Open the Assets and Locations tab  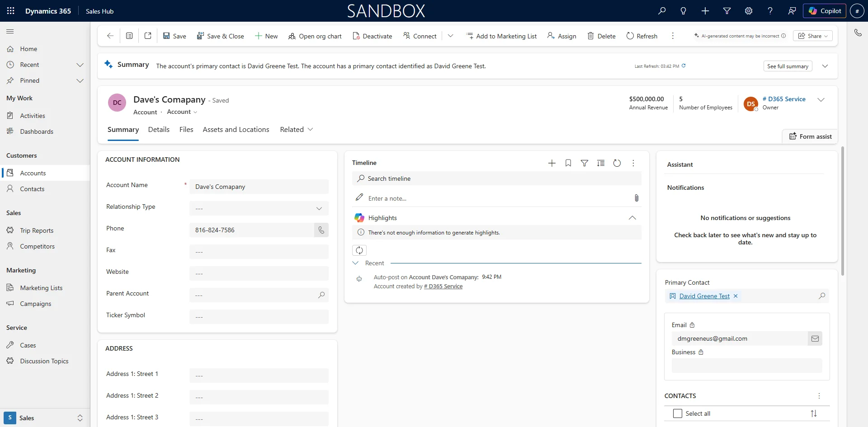[236, 129]
